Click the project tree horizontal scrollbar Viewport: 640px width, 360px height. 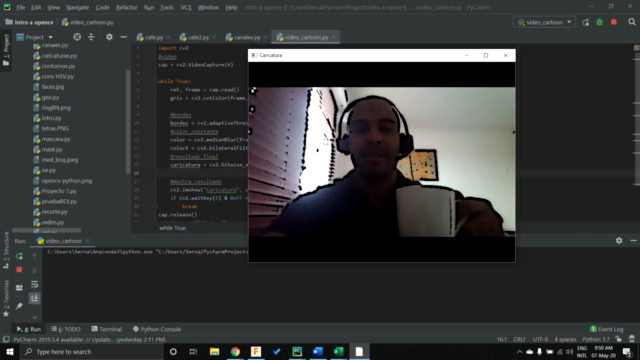(46, 231)
